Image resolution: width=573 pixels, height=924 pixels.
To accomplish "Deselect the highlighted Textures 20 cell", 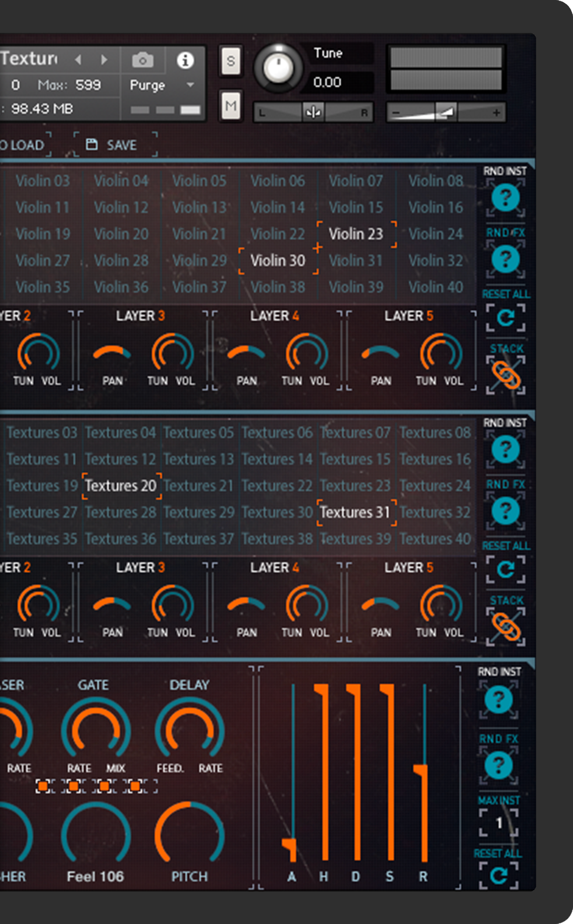I will (x=121, y=486).
